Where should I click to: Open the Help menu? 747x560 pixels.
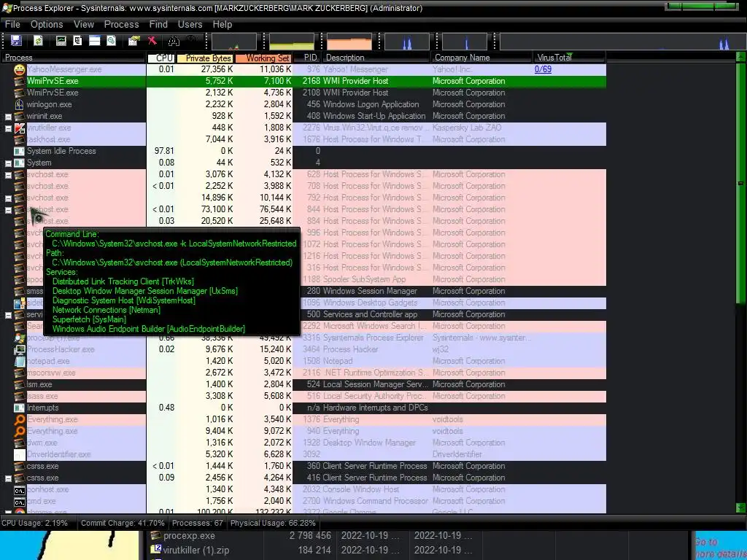[x=222, y=24]
